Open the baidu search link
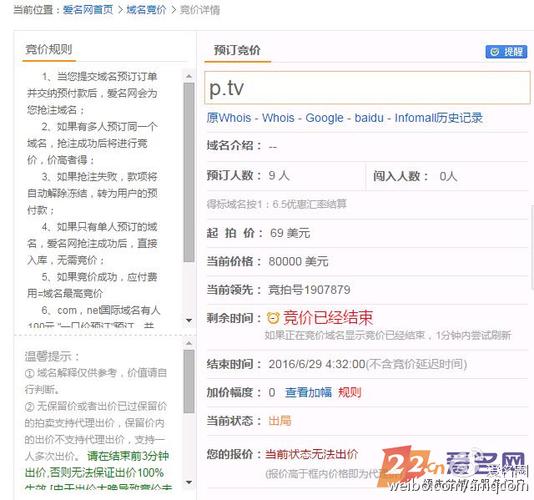 click(369, 118)
